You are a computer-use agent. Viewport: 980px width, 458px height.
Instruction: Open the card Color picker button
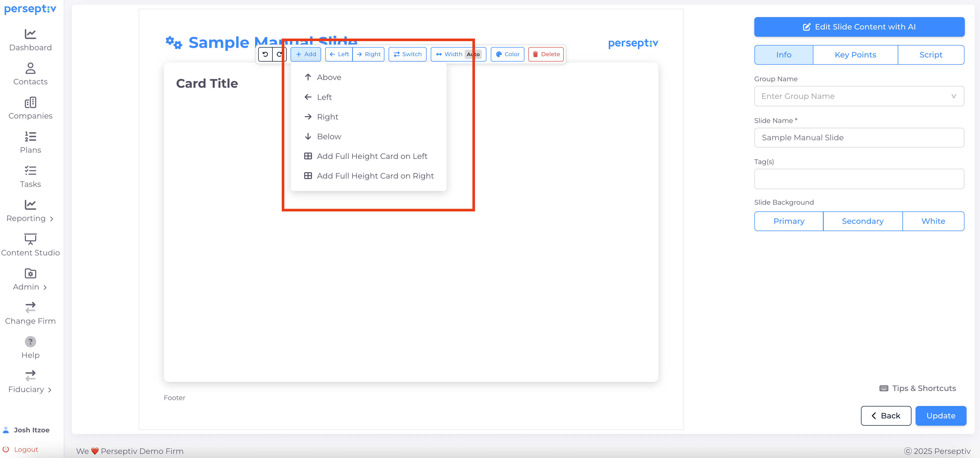tap(508, 54)
